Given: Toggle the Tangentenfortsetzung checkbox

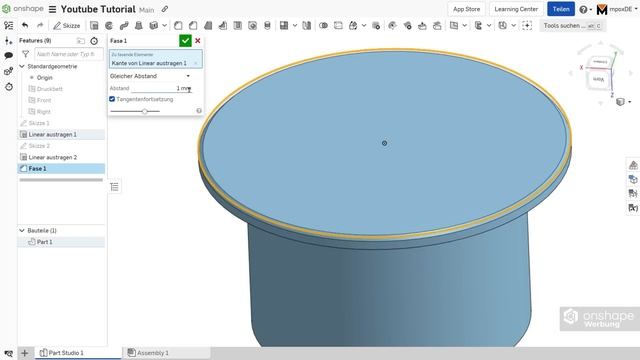Looking at the screenshot, I should [112, 99].
